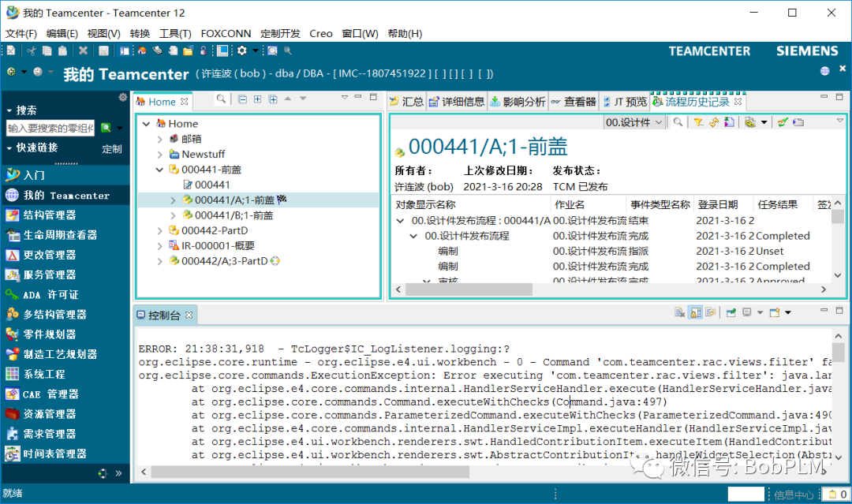Click the Paste clipboard toolbar icon
The width and height of the screenshot is (852, 504).
pos(63,50)
